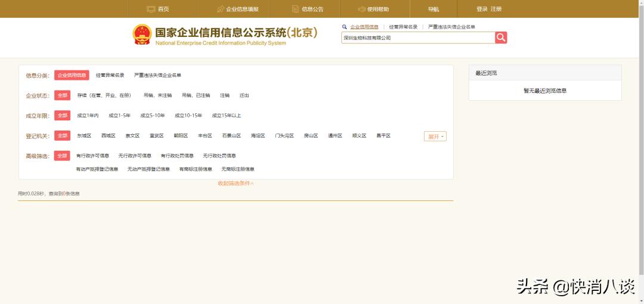The height and width of the screenshot is (304, 644).
Task: Select 严重违法失信企业名单 tab above search box
Action: point(452,27)
